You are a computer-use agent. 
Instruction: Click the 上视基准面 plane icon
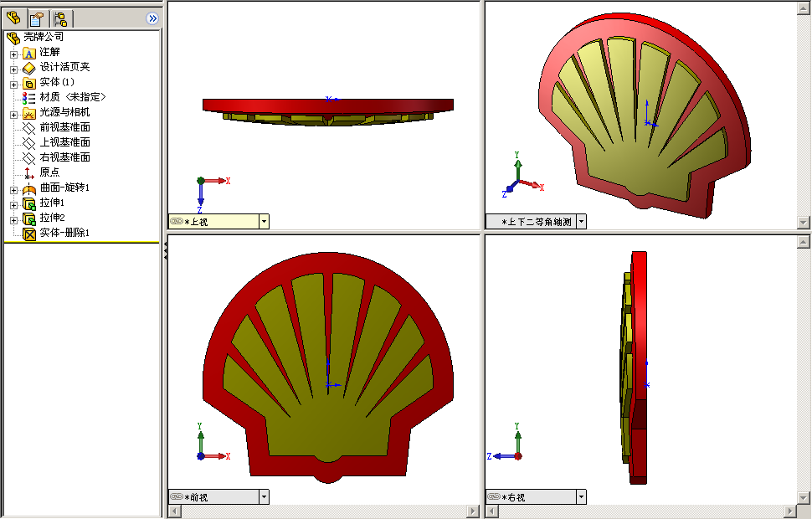pos(29,143)
